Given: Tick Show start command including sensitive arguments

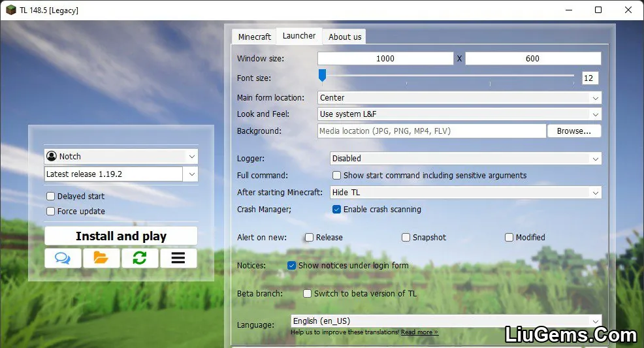Looking at the screenshot, I should click(x=336, y=175).
